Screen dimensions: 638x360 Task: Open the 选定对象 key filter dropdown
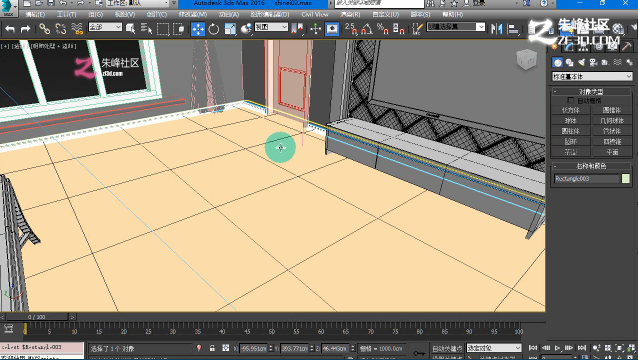(494, 348)
